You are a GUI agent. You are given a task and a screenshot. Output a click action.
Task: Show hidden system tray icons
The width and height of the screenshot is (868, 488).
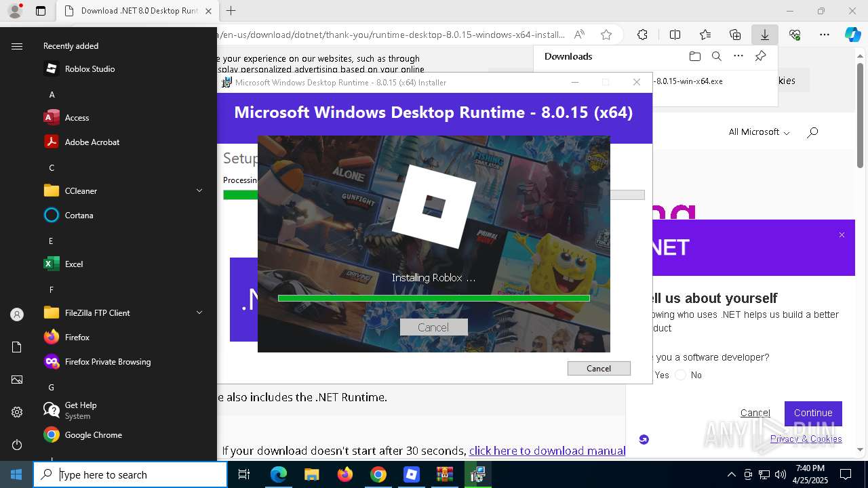[731, 474]
